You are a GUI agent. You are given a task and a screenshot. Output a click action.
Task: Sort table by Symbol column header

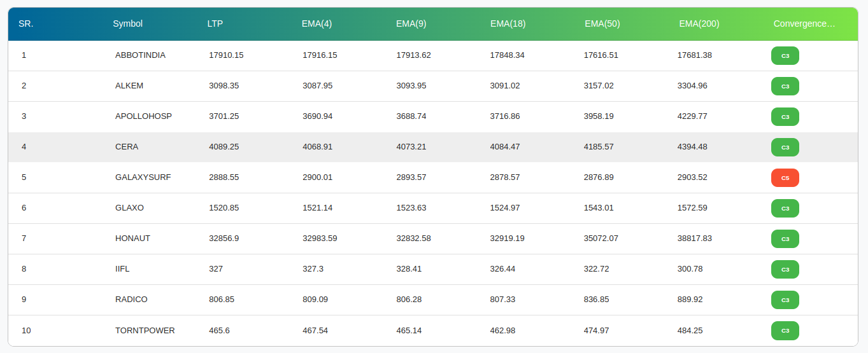tap(127, 24)
